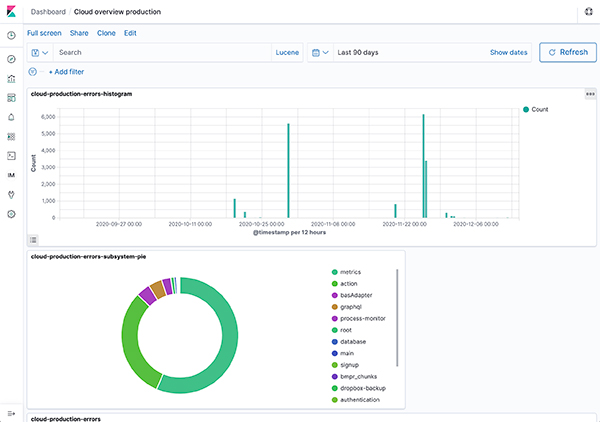Open histogram panel options ellipsis menu

pos(590,94)
